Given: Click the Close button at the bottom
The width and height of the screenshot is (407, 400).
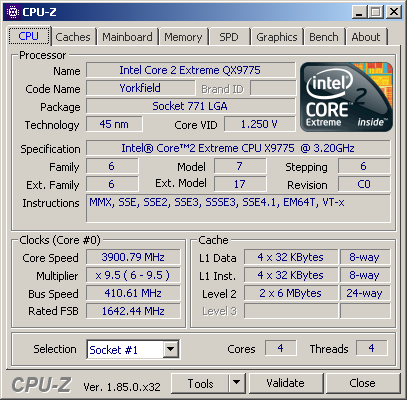Looking at the screenshot, I should point(363,383).
